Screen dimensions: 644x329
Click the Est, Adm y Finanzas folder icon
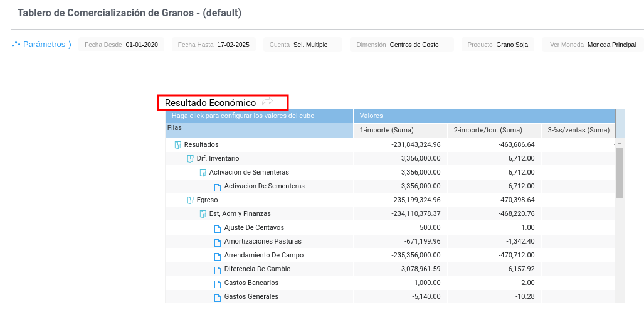tap(203, 214)
